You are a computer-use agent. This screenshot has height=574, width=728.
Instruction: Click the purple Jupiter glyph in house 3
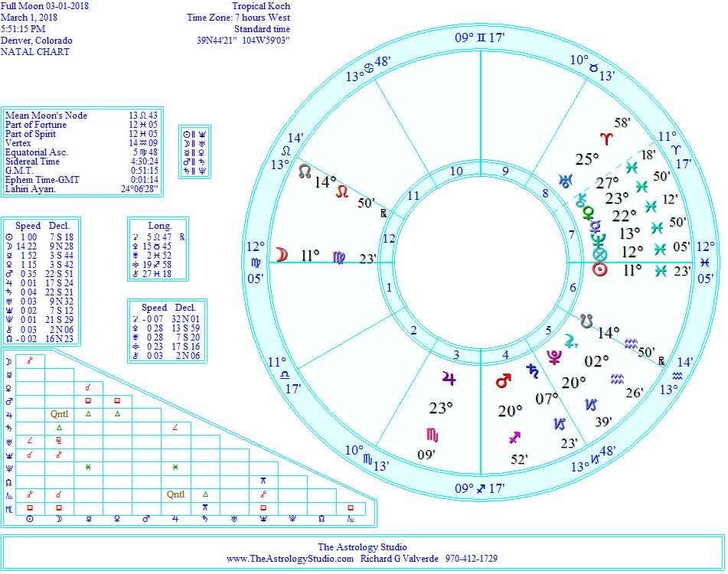[449, 377]
